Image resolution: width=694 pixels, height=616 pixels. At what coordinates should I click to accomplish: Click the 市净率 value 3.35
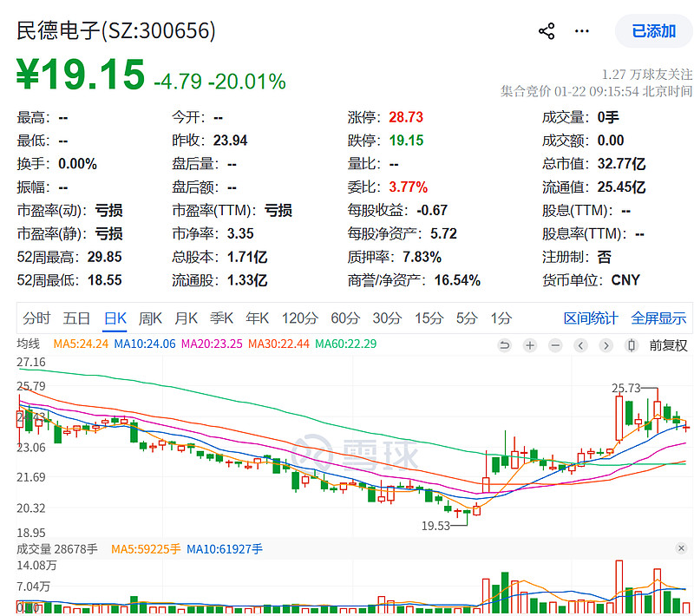pyautogui.click(x=240, y=233)
